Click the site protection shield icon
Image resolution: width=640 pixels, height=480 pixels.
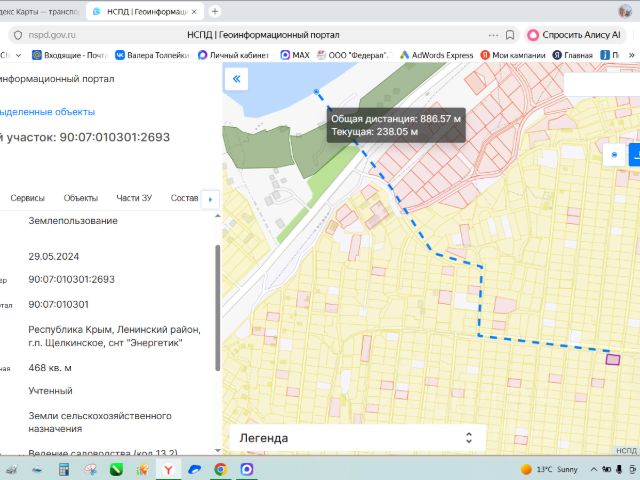point(18,35)
